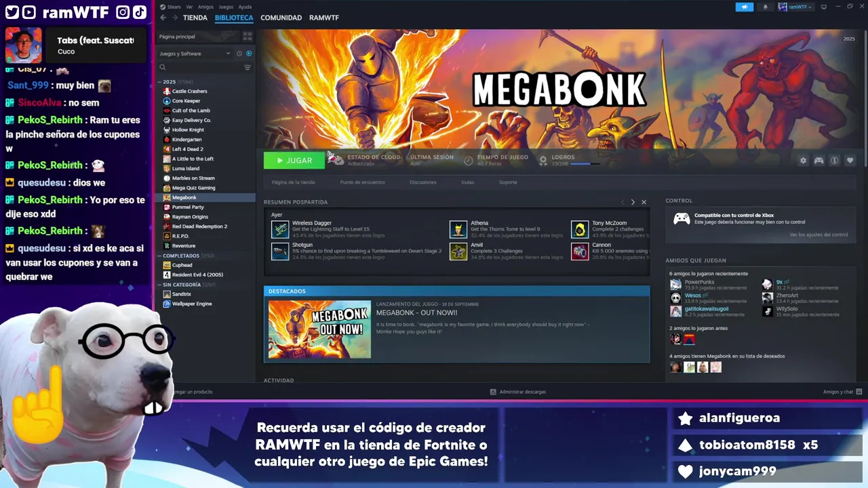Switch to the COMUNIDAD tab
The image size is (868, 488).
281,18
